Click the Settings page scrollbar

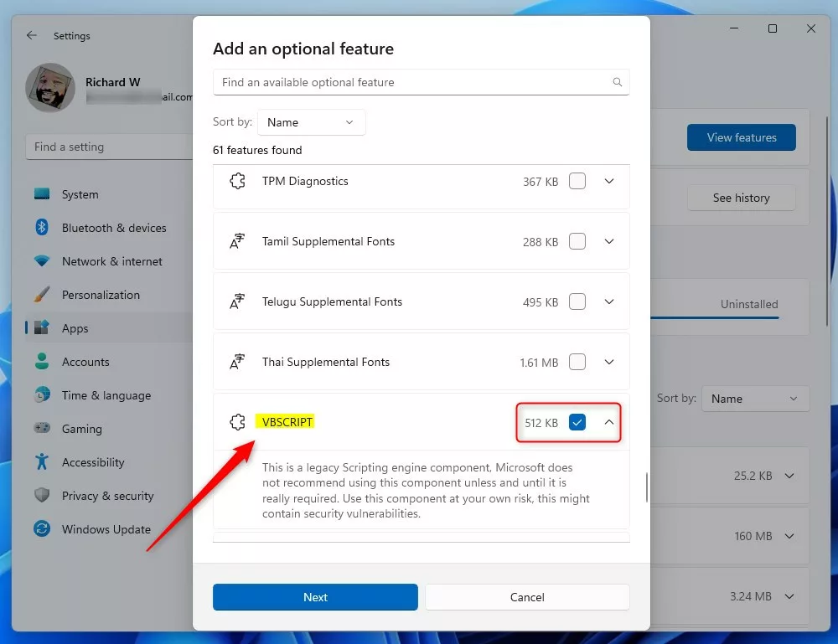(x=827, y=222)
